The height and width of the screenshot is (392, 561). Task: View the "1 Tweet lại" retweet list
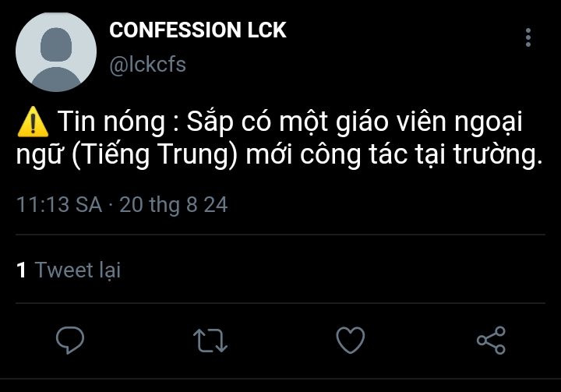(x=69, y=270)
